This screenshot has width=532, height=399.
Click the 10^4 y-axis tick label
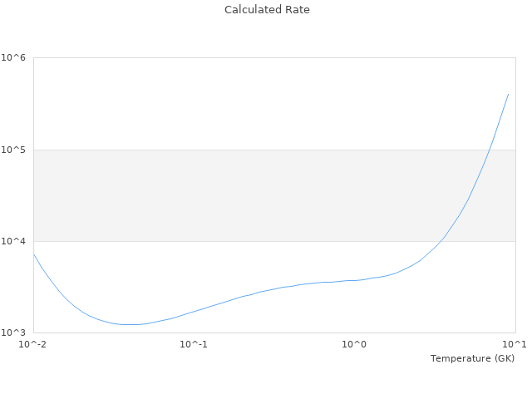13,241
